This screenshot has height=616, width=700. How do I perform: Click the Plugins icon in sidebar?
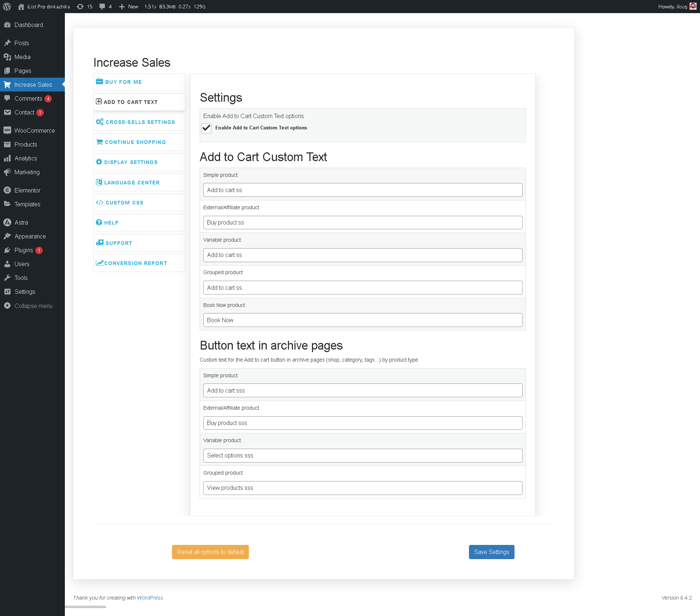coord(7,250)
